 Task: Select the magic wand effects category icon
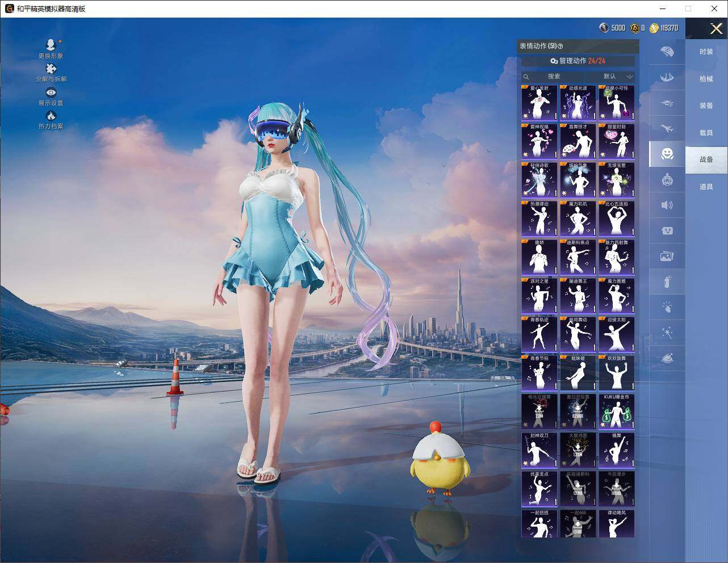coord(667,333)
